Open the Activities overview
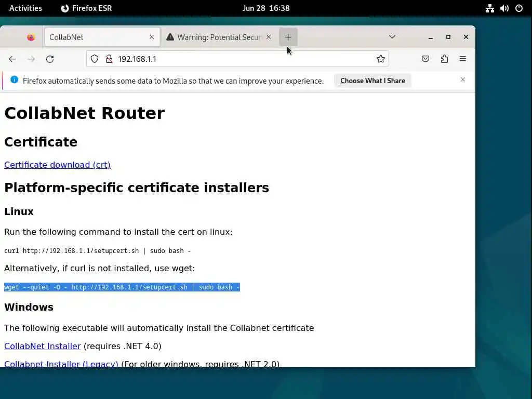The image size is (532, 399). coord(25,8)
